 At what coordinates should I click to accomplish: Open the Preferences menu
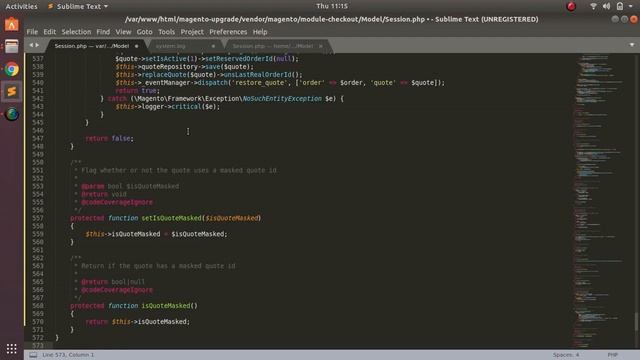click(x=228, y=32)
